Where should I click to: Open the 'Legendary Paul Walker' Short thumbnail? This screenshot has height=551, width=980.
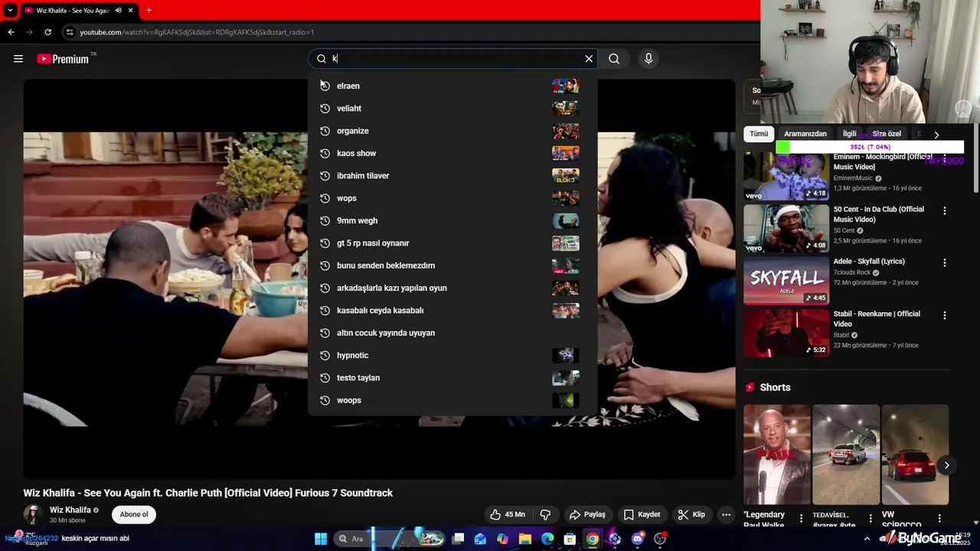click(x=777, y=455)
